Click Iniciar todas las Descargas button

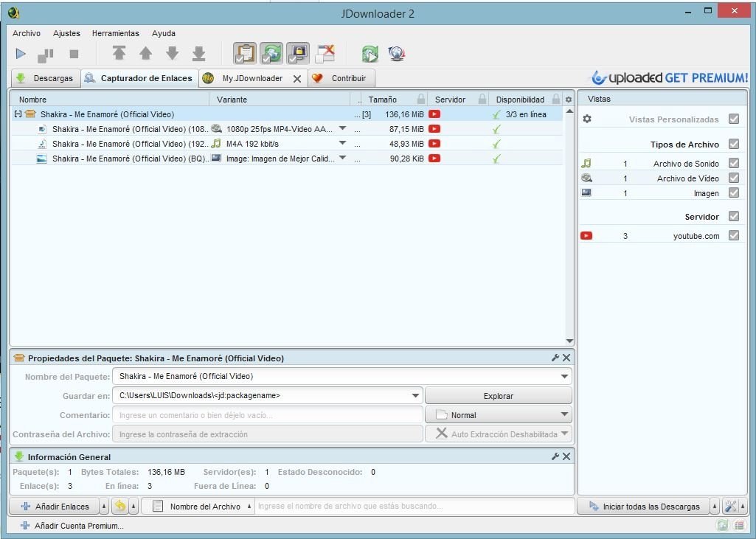644,507
